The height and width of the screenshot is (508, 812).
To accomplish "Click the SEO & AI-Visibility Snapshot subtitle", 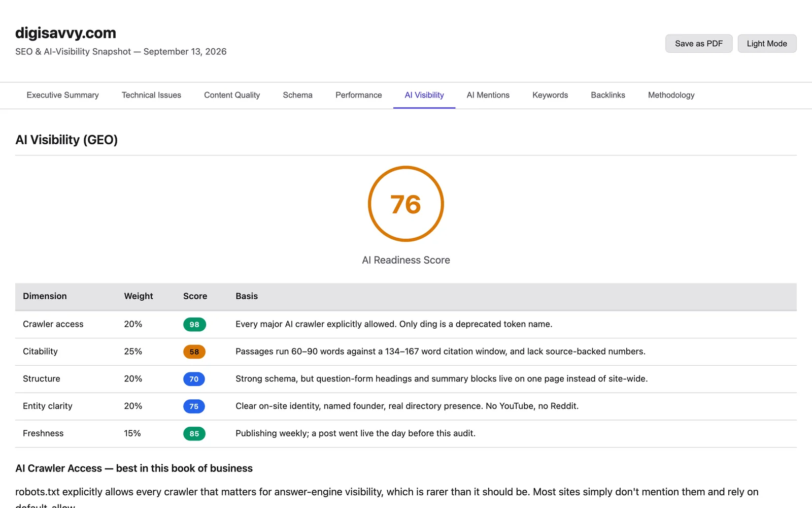I will 121,52.
